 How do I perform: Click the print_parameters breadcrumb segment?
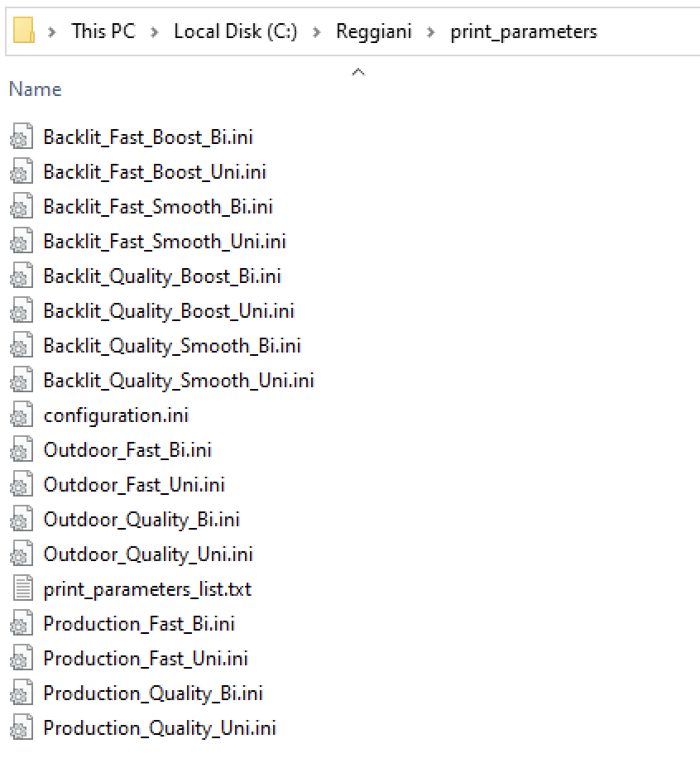point(524,32)
